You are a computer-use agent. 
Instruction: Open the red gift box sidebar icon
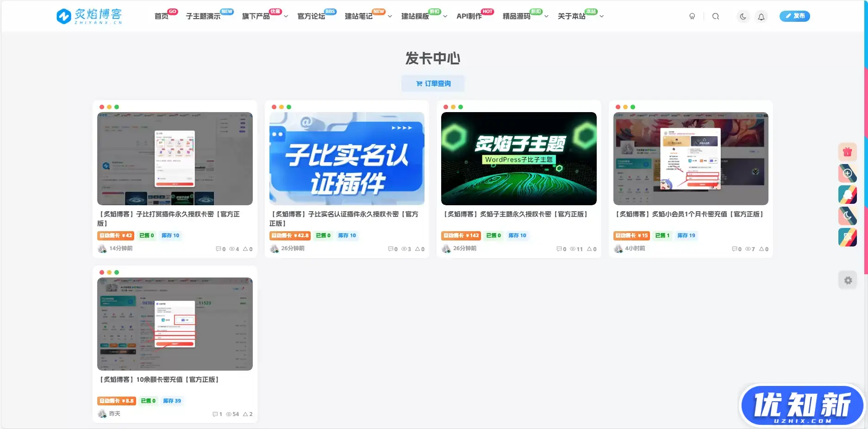[847, 152]
